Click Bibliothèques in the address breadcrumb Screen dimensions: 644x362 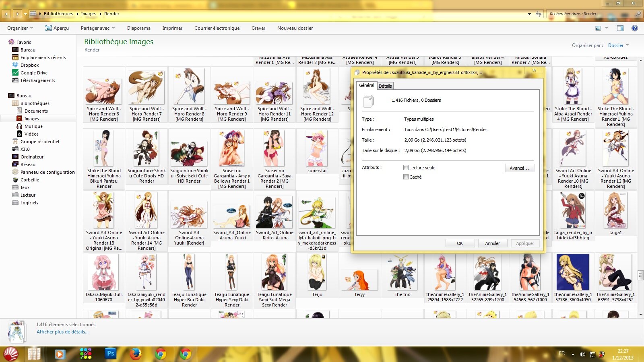point(58,14)
